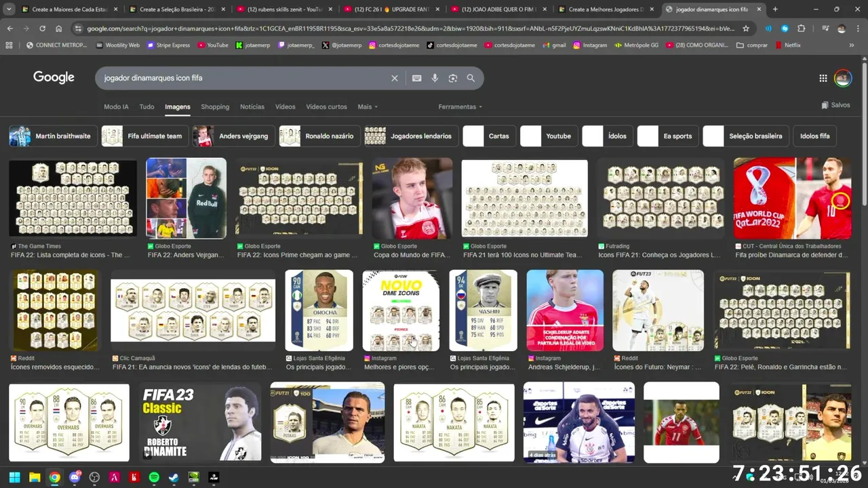The height and width of the screenshot is (488, 868).
Task: Open 'Fifa proíbe Dinamarca de defender' result
Action: click(x=791, y=255)
